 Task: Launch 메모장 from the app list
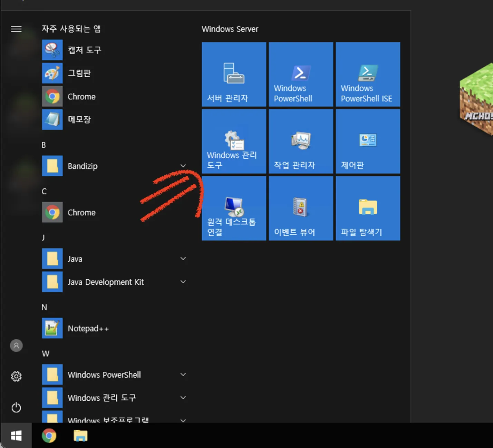point(114,119)
